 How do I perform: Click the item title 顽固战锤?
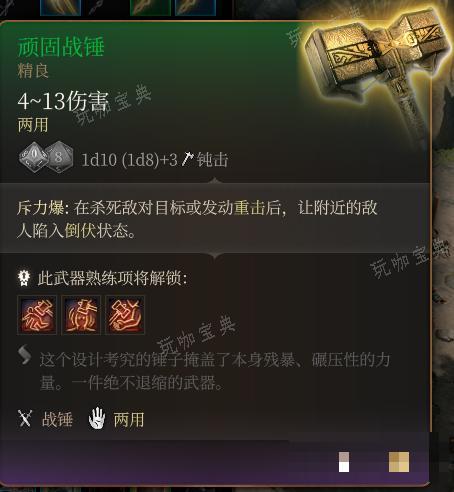click(x=61, y=47)
